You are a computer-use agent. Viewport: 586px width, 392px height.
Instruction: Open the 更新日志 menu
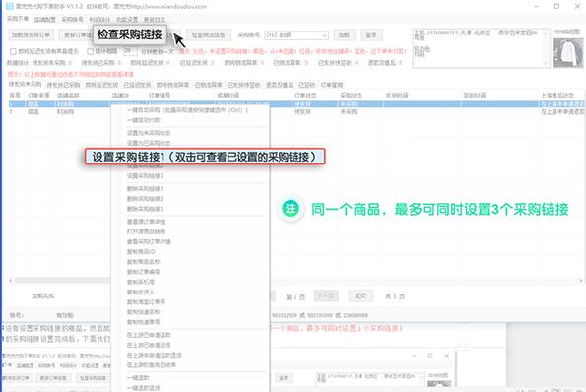point(155,20)
